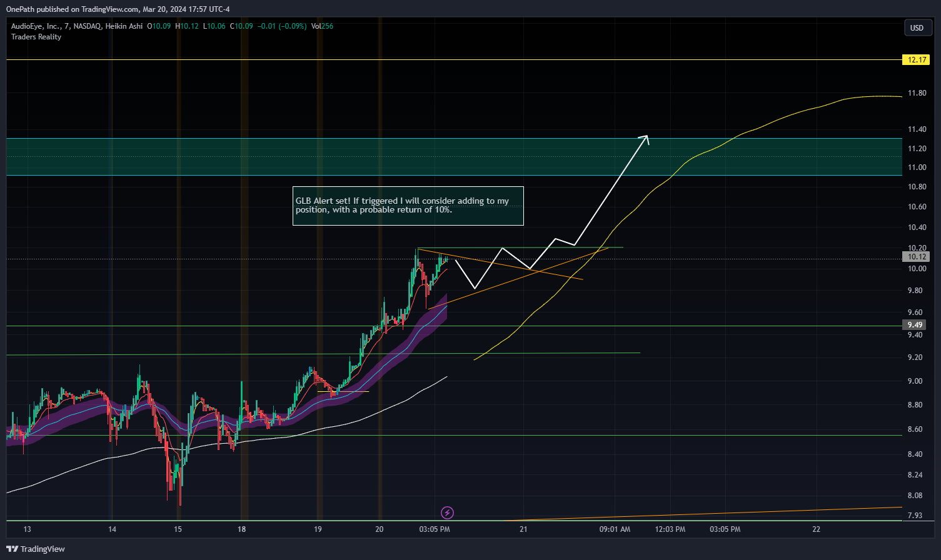
Task: Click the 12.17 yellow price label
Action: tap(917, 60)
